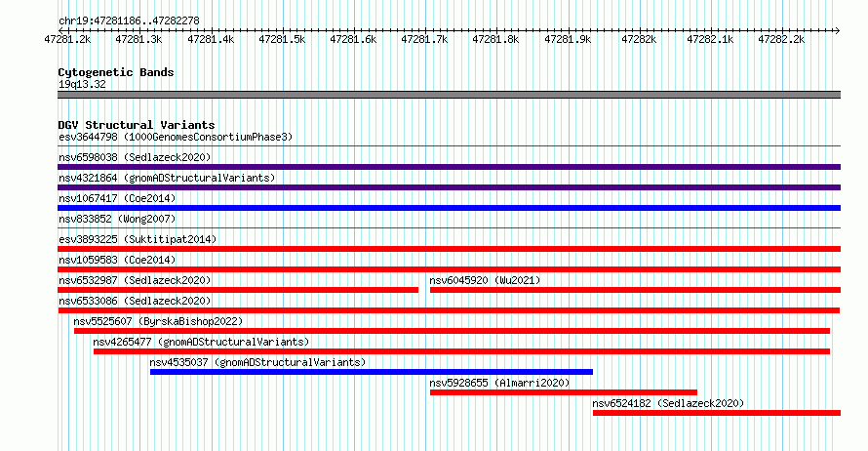Open the nsv4321864 gnomADStructuralVariants label
The width and height of the screenshot is (868, 451).
tap(167, 178)
